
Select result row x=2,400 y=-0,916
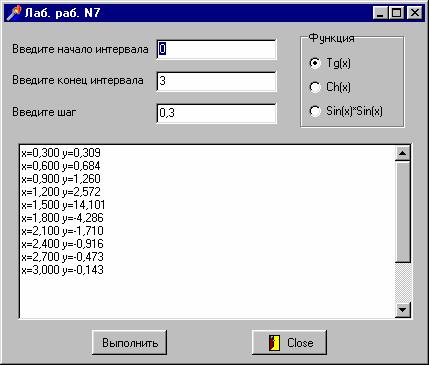[63, 244]
